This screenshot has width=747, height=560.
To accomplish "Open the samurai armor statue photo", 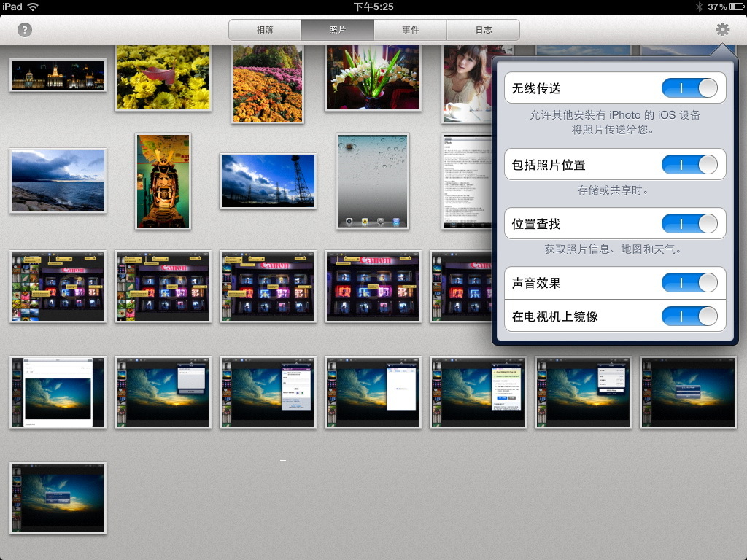I will pyautogui.click(x=163, y=181).
